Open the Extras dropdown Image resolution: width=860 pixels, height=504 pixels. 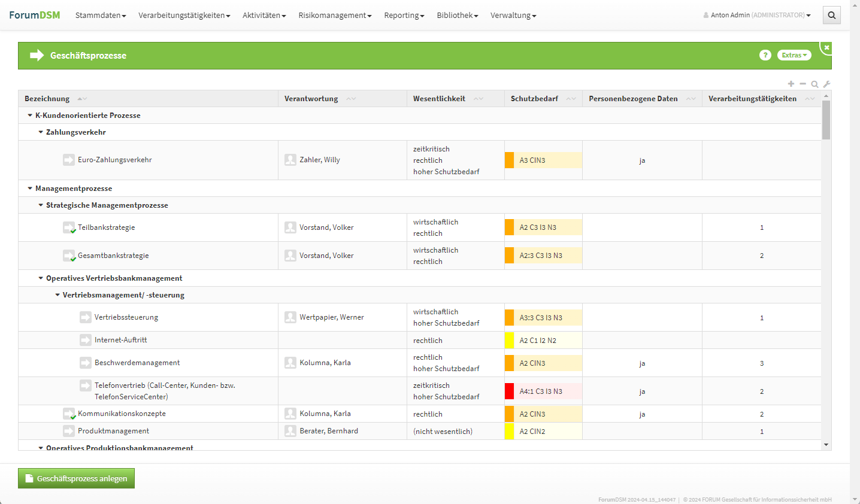coord(794,55)
